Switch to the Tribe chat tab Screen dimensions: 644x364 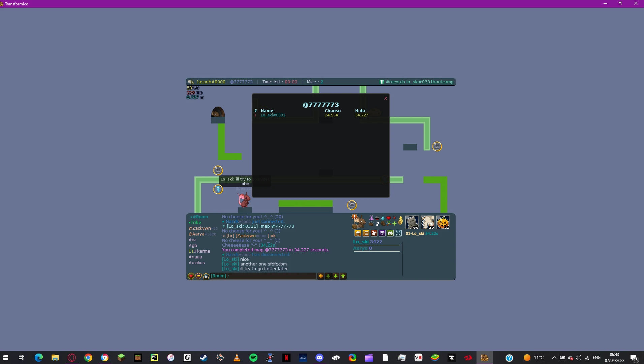pos(195,223)
